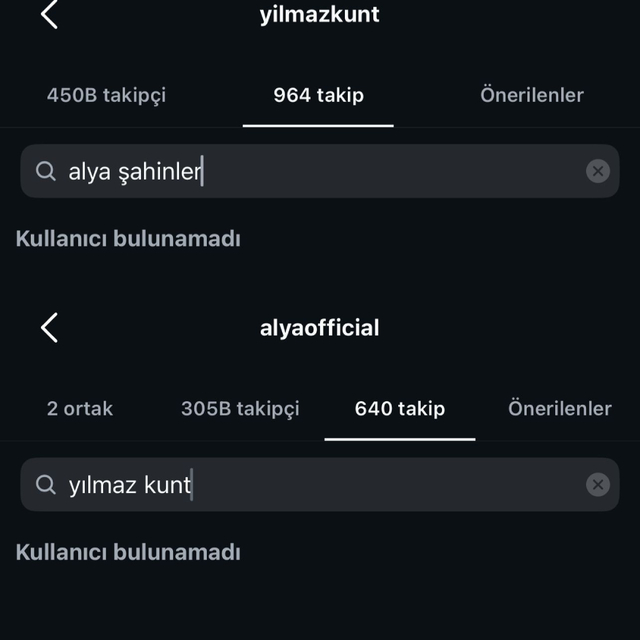640x640 pixels.
Task: Click the active underline beneath '640 takip'
Action: pos(400,438)
